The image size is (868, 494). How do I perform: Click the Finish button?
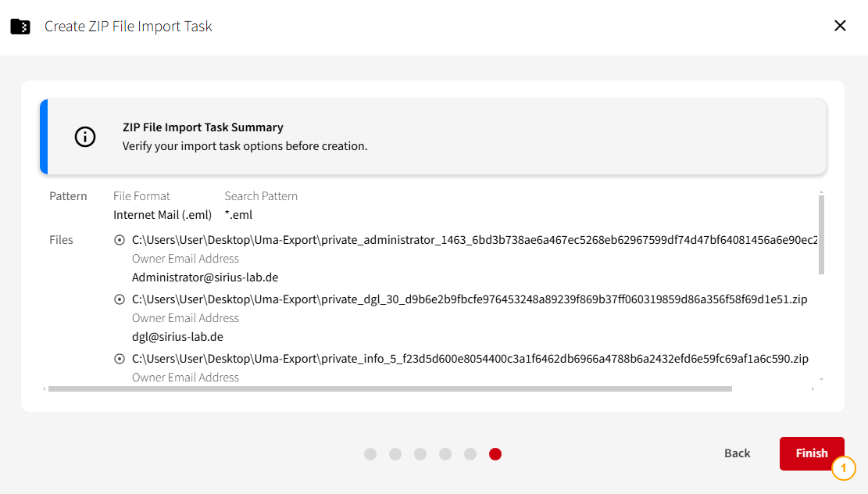tap(811, 453)
